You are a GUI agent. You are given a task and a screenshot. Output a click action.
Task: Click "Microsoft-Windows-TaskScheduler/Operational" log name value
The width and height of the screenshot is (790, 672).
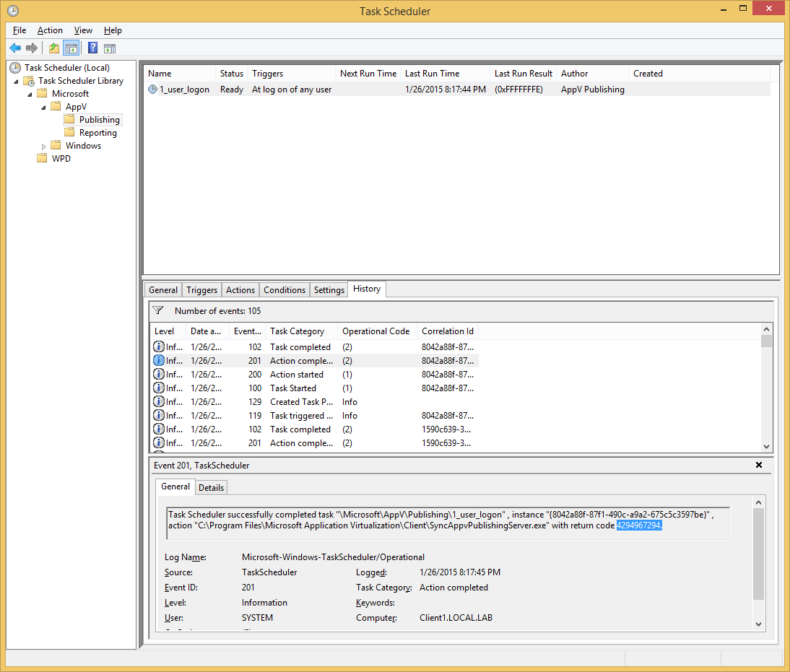coord(333,557)
